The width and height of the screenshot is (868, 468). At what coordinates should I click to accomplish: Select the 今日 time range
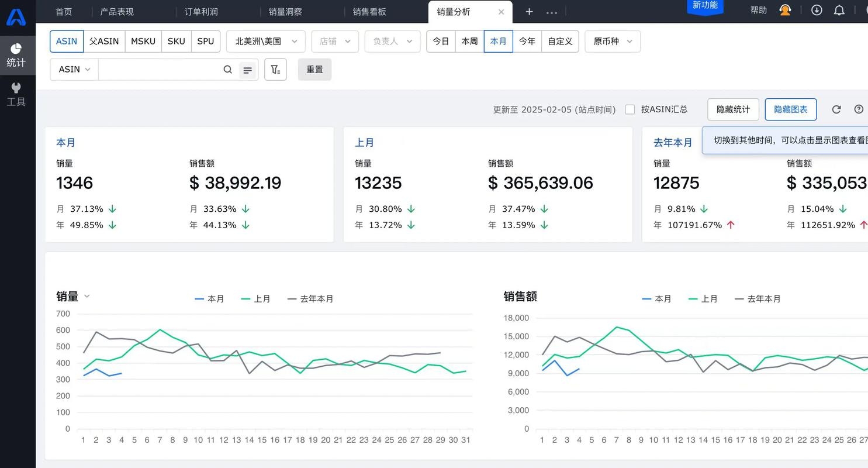(x=441, y=42)
